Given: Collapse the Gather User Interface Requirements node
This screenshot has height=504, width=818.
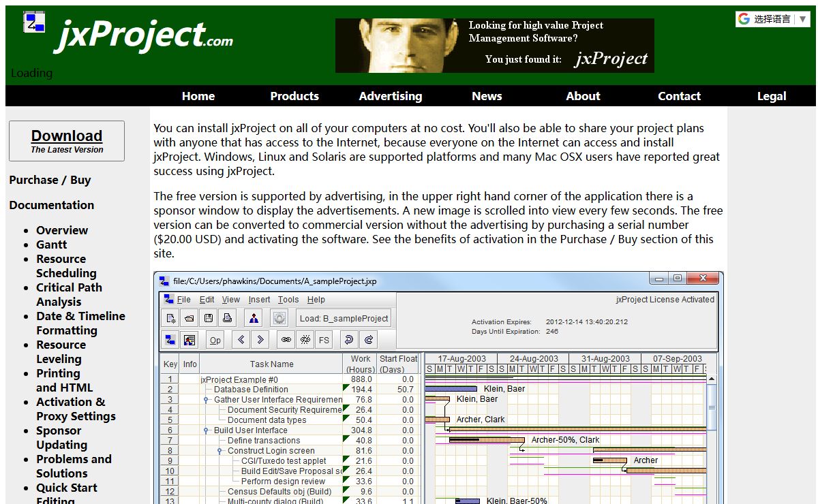Looking at the screenshot, I should (206, 400).
